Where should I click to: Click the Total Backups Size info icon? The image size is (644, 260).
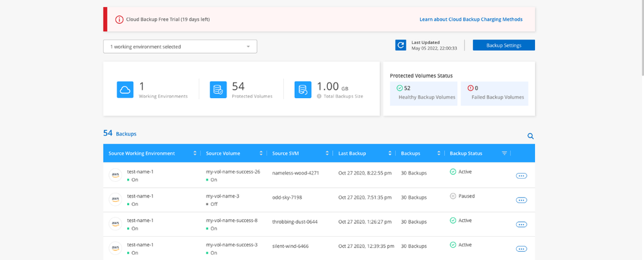coord(319,96)
